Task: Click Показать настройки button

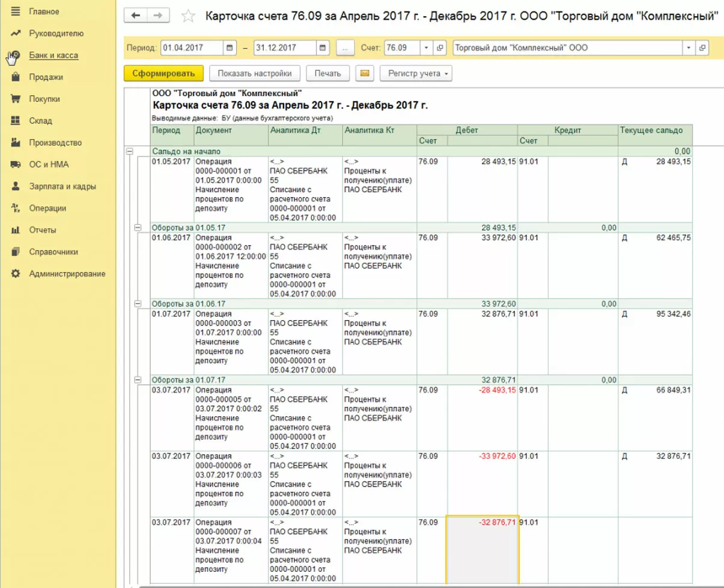Action: click(255, 73)
